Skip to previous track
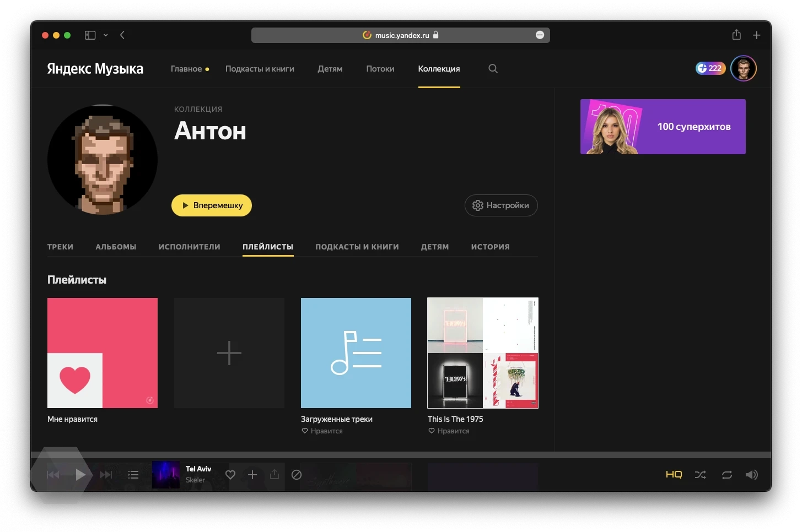802x532 pixels. [53, 475]
